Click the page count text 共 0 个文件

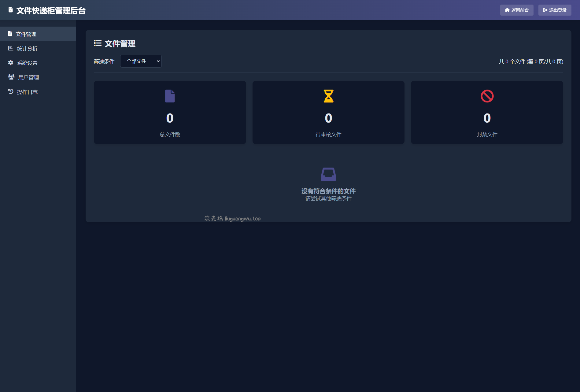[x=531, y=61]
